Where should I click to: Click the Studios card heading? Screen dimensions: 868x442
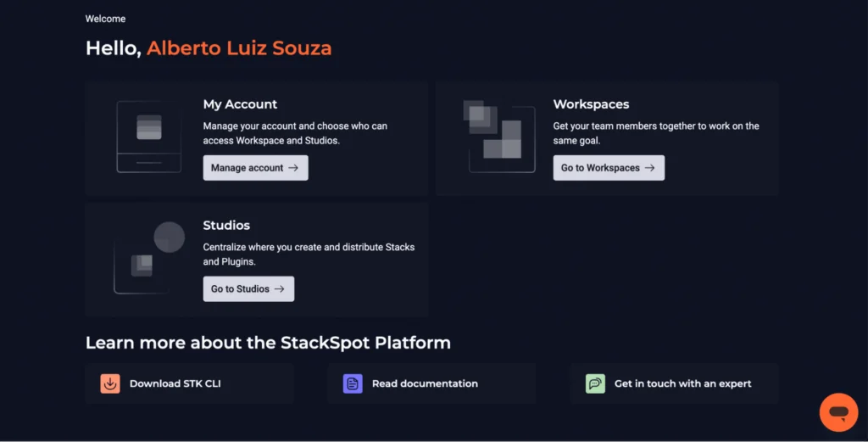pos(226,225)
